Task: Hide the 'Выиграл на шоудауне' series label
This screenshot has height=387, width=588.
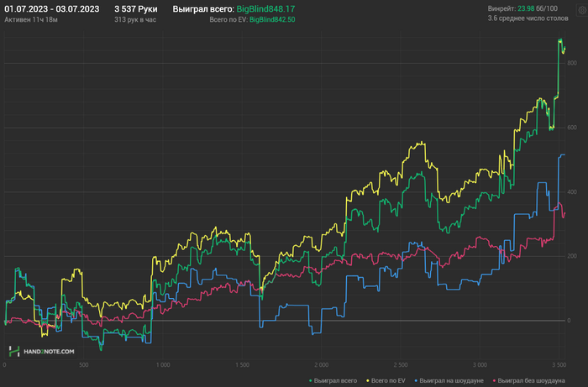Action: pos(452,380)
